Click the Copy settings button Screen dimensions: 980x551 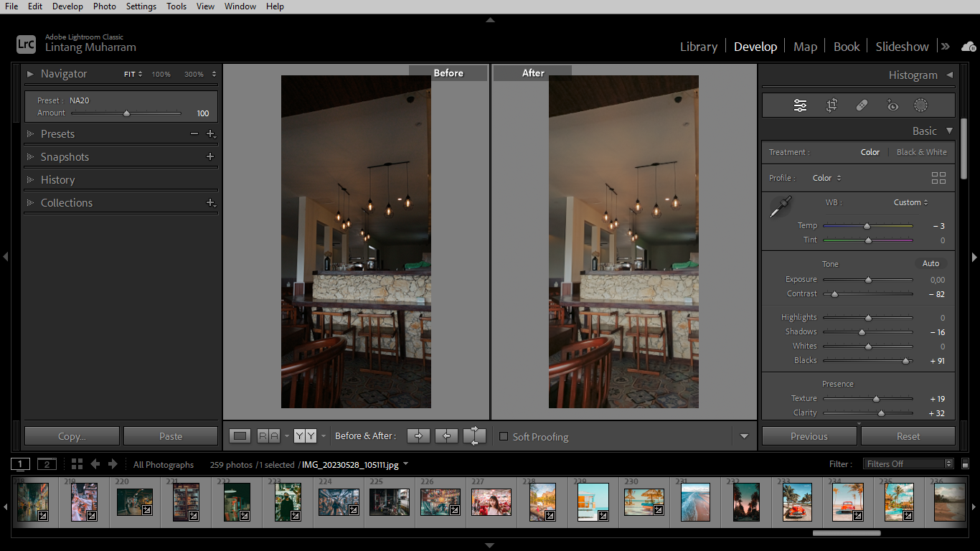(x=71, y=435)
